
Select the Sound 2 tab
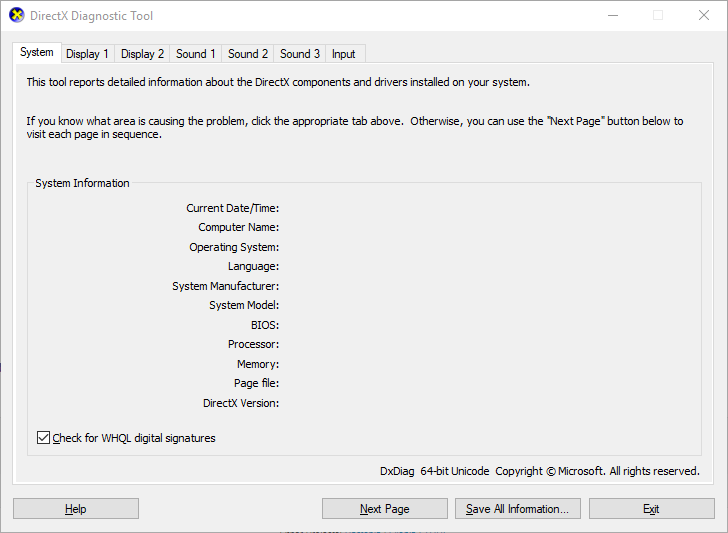click(248, 54)
